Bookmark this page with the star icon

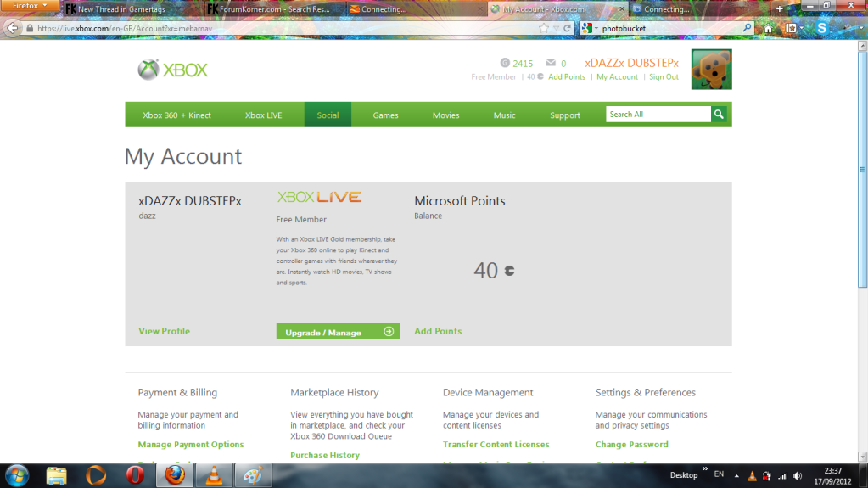544,28
